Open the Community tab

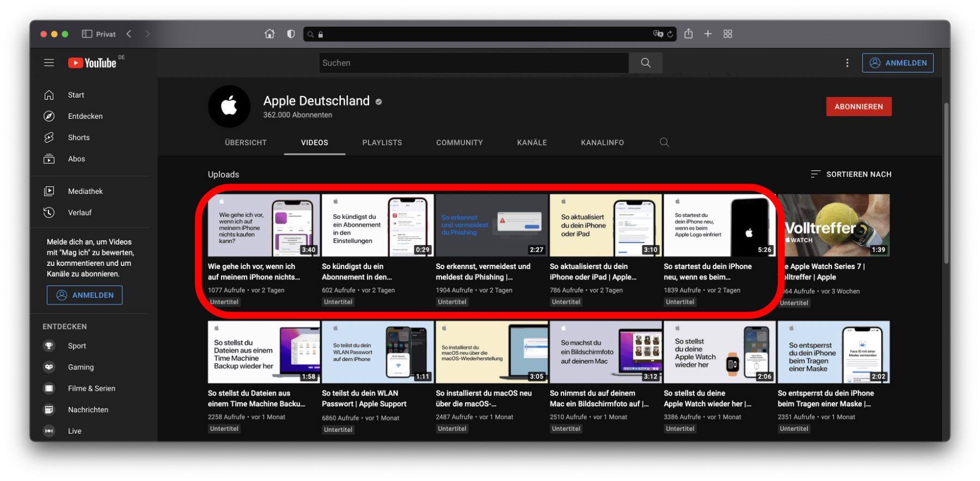coord(460,143)
